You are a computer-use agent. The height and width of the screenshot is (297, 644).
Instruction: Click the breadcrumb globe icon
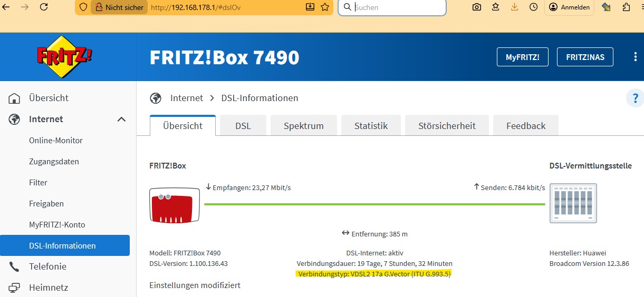[156, 98]
